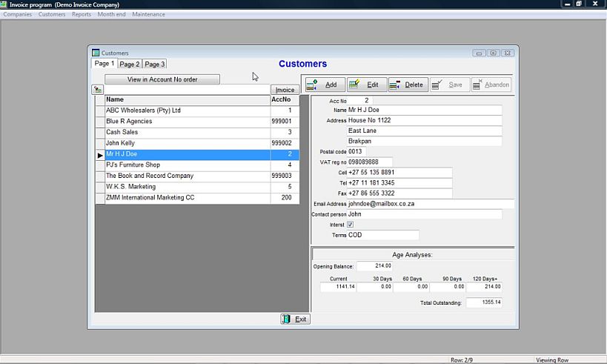Click the small search icon above the list

[98, 90]
